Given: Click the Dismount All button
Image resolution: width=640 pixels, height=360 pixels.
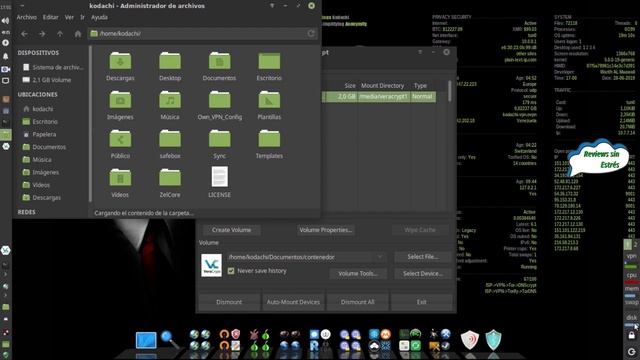Looking at the screenshot, I should [x=357, y=302].
